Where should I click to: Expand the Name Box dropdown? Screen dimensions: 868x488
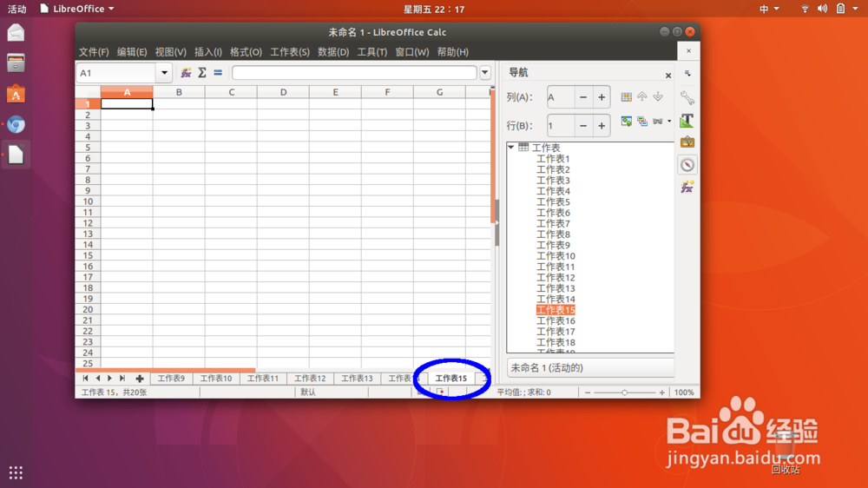coord(164,73)
